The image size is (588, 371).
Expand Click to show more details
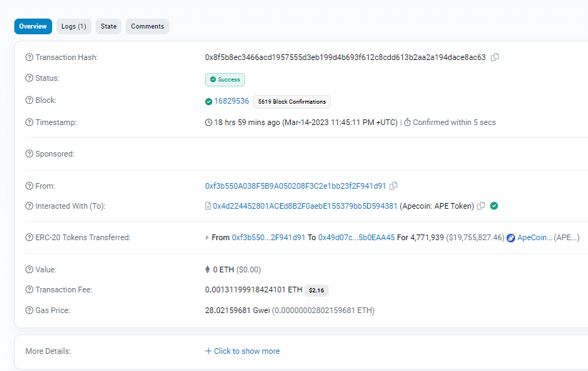tap(242, 351)
